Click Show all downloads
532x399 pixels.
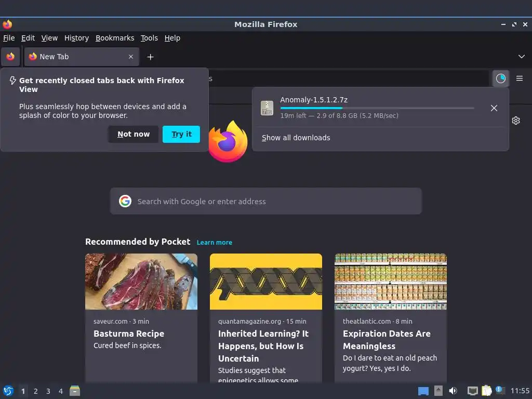296,138
